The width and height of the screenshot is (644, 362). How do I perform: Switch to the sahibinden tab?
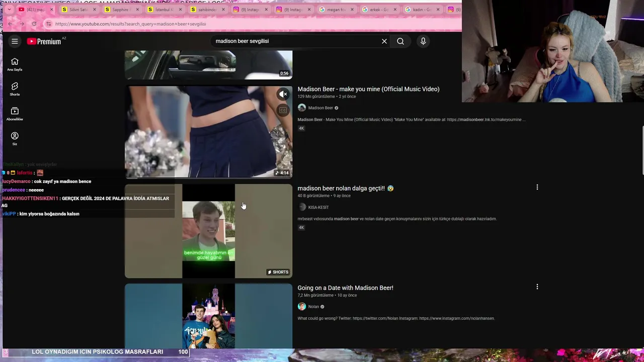point(207,10)
